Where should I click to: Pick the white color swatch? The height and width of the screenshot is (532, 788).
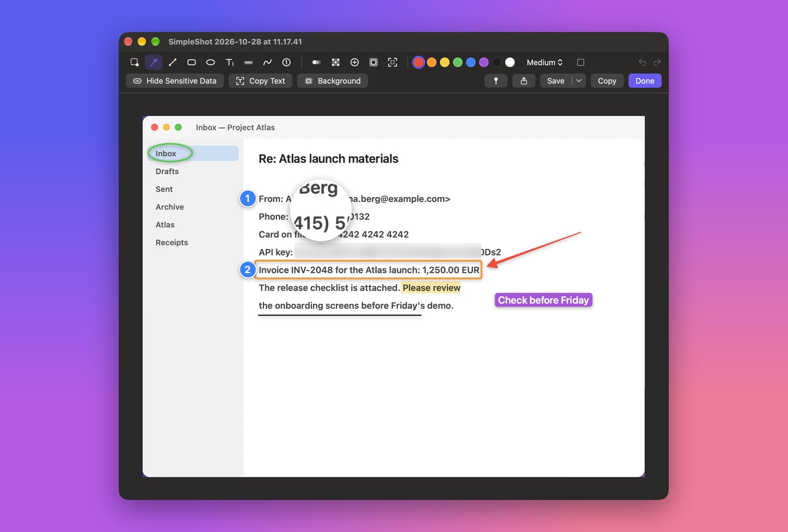pos(510,62)
